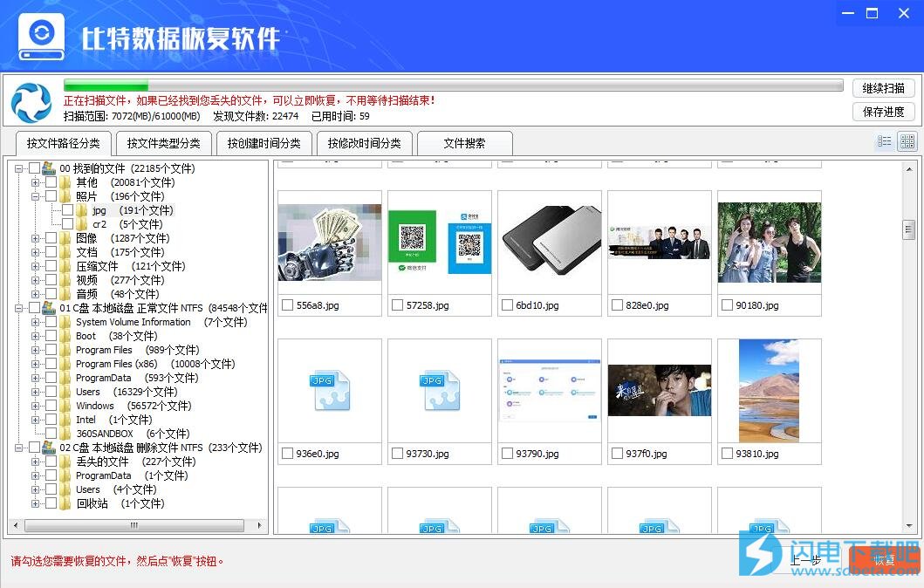924x588 pixels.
Task: Click the folder icon for 音频
Action: pos(65,294)
